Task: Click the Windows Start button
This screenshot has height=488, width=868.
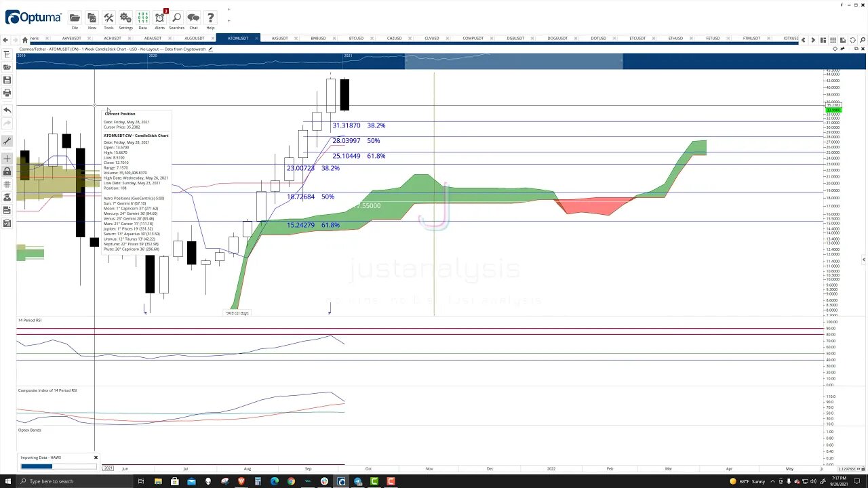Action: click(8, 481)
